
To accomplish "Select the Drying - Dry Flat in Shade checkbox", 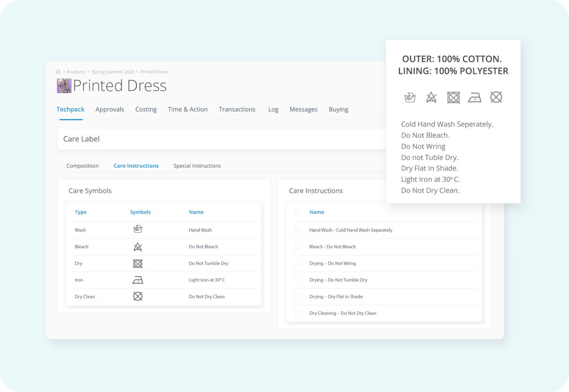I will pyautogui.click(x=297, y=296).
